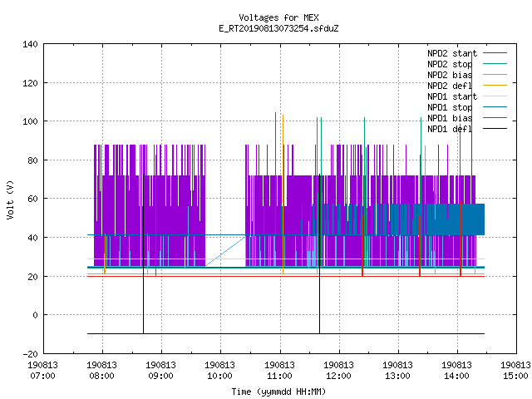Viewport: 532px width, 399px height.
Task: Click the black NPD1 defl legend line
Action: click(x=495, y=129)
